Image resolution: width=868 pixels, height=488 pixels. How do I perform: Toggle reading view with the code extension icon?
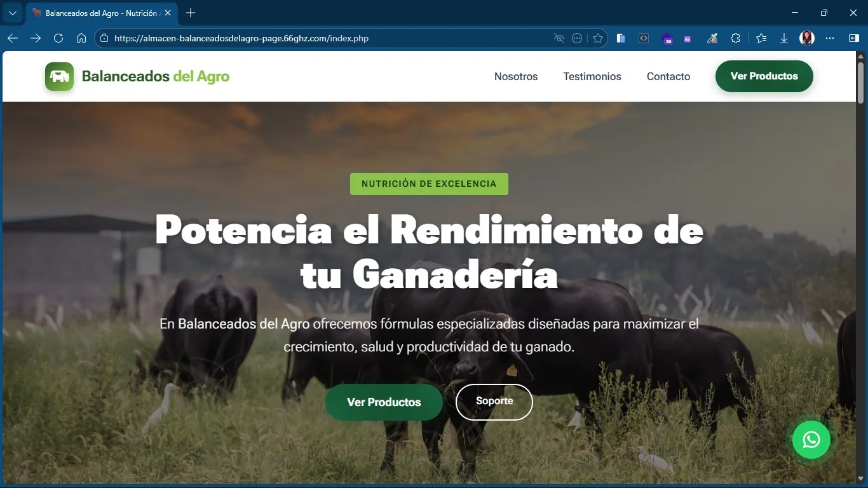[643, 38]
